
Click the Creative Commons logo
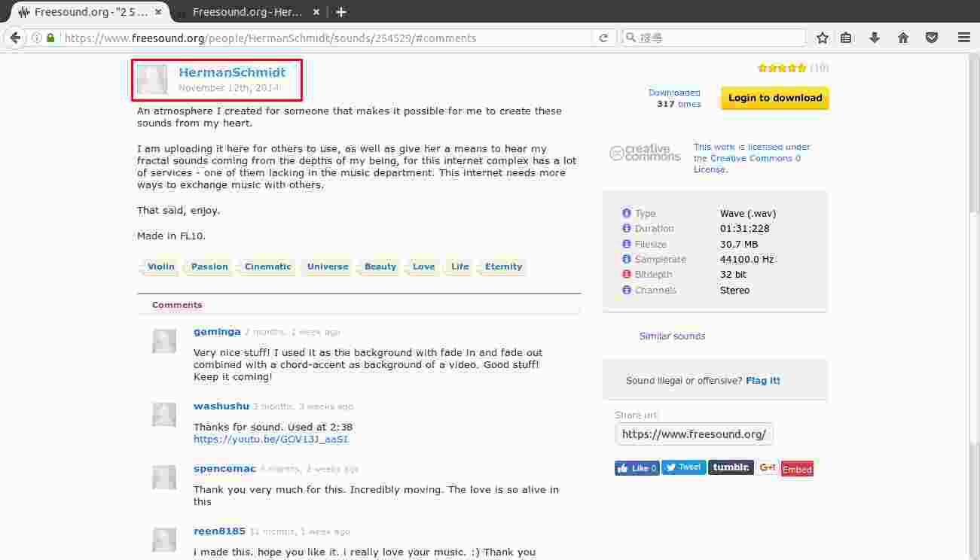(645, 153)
